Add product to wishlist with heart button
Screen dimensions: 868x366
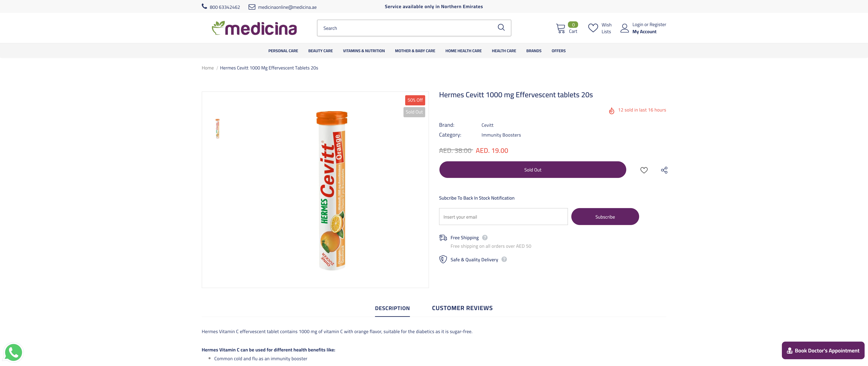click(x=644, y=170)
